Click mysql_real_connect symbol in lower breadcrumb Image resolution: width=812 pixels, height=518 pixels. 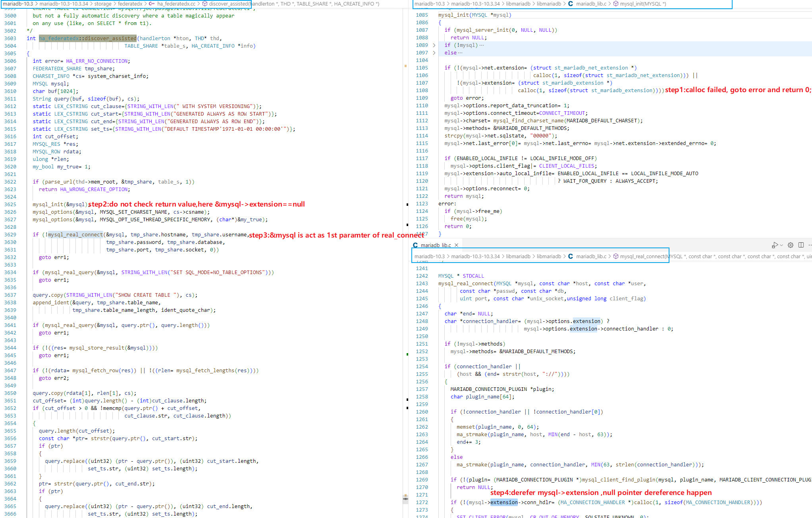point(643,256)
